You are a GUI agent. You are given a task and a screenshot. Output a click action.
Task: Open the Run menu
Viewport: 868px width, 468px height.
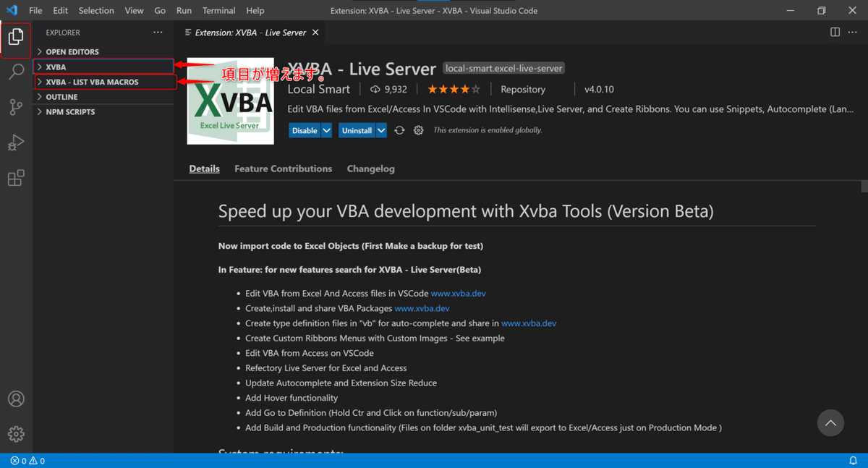point(184,11)
